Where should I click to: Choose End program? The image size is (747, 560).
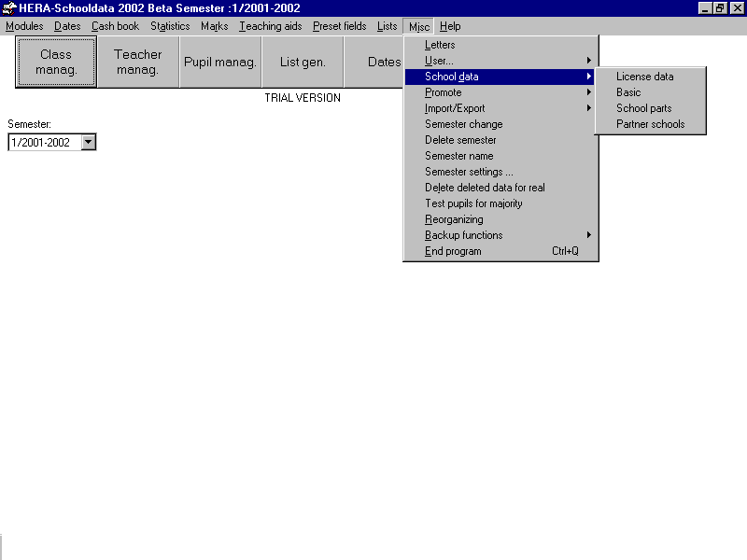500,251
